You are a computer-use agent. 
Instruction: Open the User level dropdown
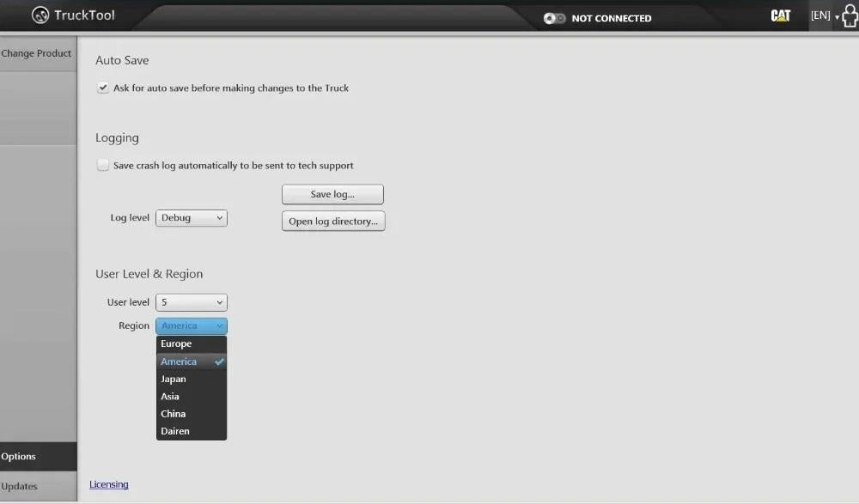click(x=192, y=302)
